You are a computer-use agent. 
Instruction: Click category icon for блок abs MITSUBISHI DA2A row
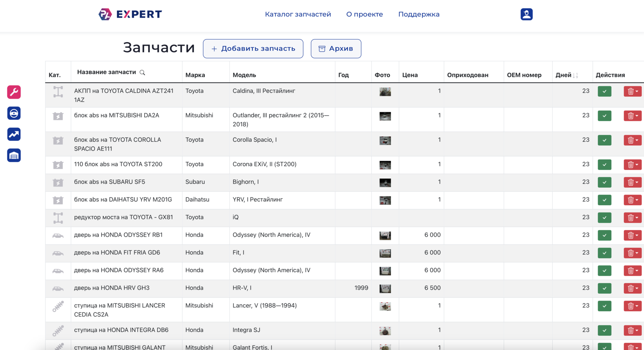coord(58,116)
